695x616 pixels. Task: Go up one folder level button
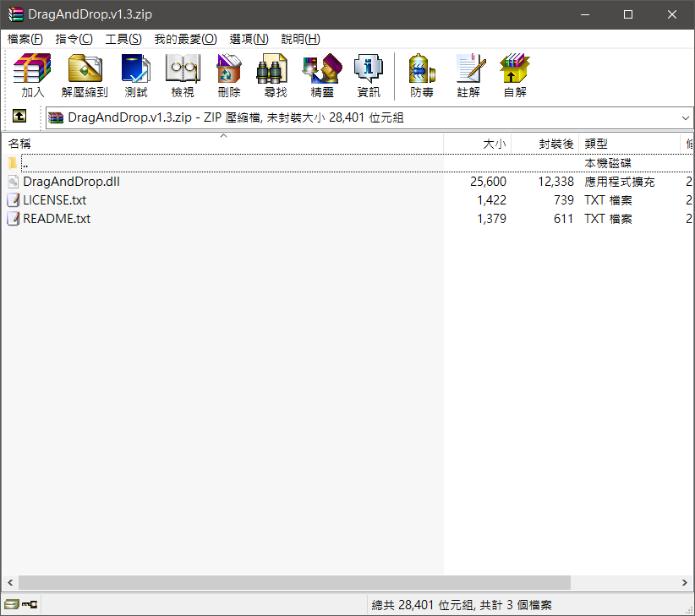pos(19,117)
